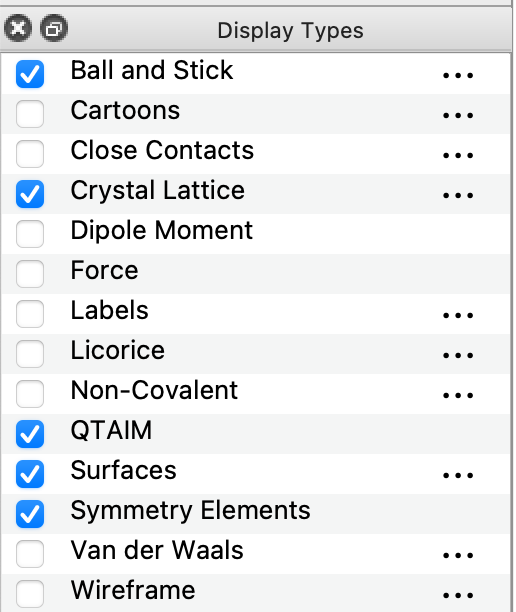Open Licorice settings ellipsis button
This screenshot has height=612, width=516.
point(458,355)
